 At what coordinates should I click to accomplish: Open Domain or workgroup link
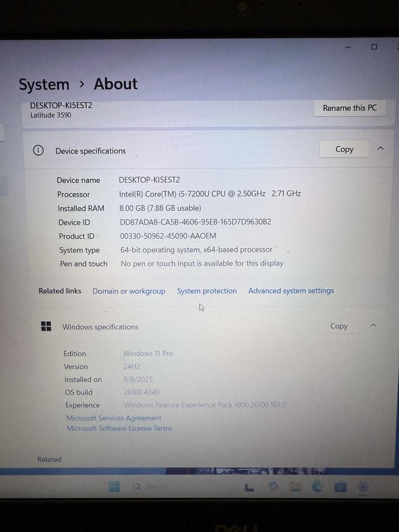129,291
